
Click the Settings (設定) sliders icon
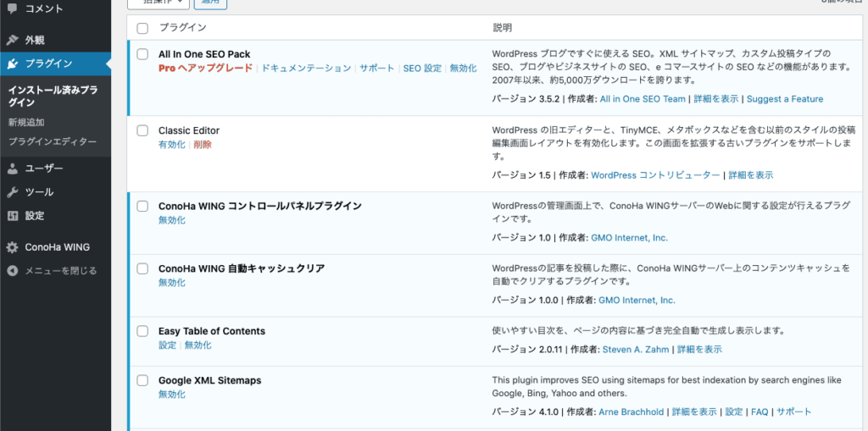pyautogui.click(x=12, y=216)
